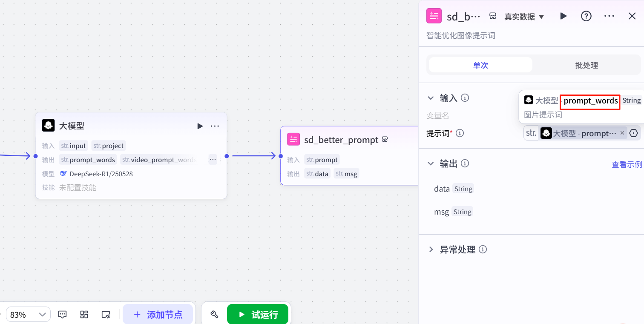This screenshot has height=324, width=644.
Task: Click the pink icon on sd_better_prompt canvas node
Action: coord(293,140)
